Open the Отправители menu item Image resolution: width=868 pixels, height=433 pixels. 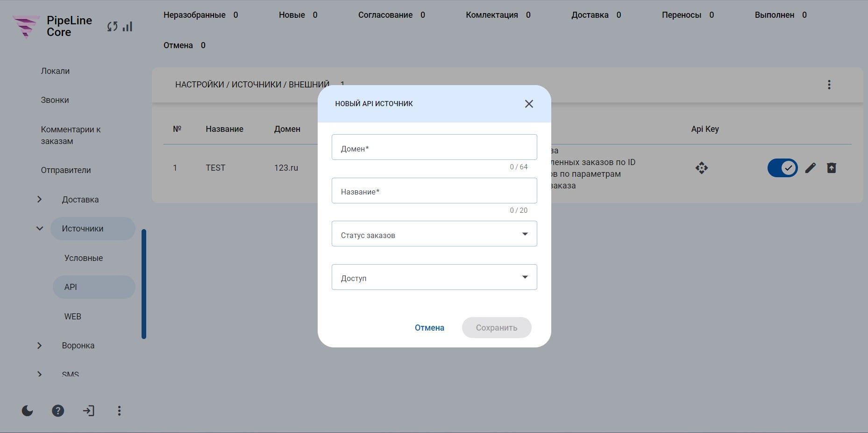tap(66, 170)
